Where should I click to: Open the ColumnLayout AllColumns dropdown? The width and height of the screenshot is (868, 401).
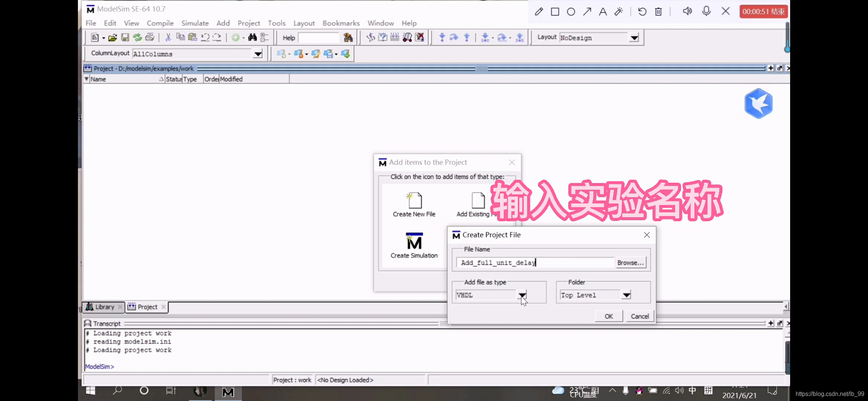(257, 53)
